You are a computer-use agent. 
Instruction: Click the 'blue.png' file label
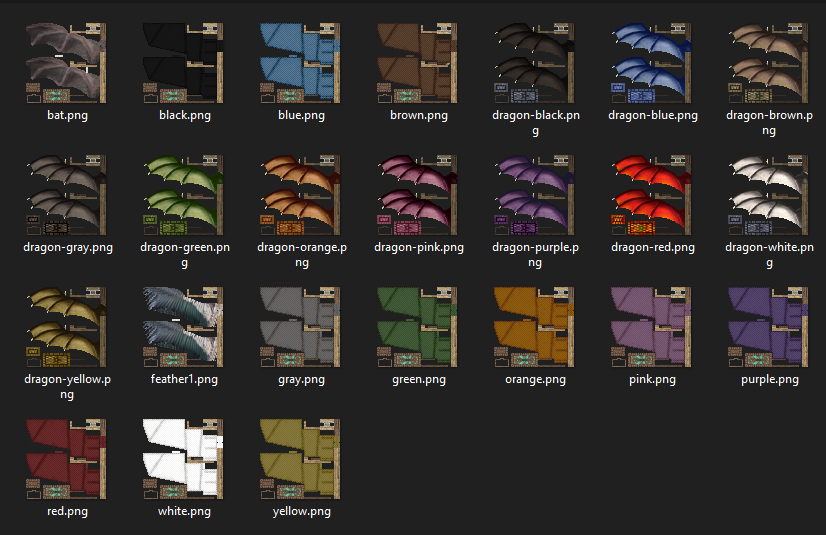[301, 115]
